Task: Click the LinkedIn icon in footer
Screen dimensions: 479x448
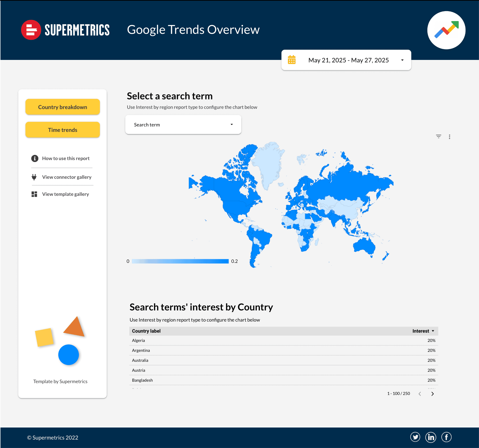Action: tap(431, 437)
